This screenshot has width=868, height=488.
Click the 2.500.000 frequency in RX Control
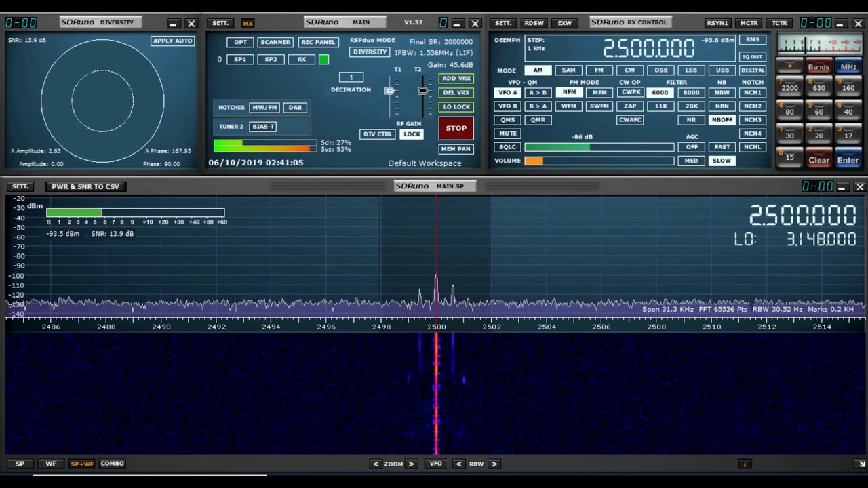pos(648,49)
